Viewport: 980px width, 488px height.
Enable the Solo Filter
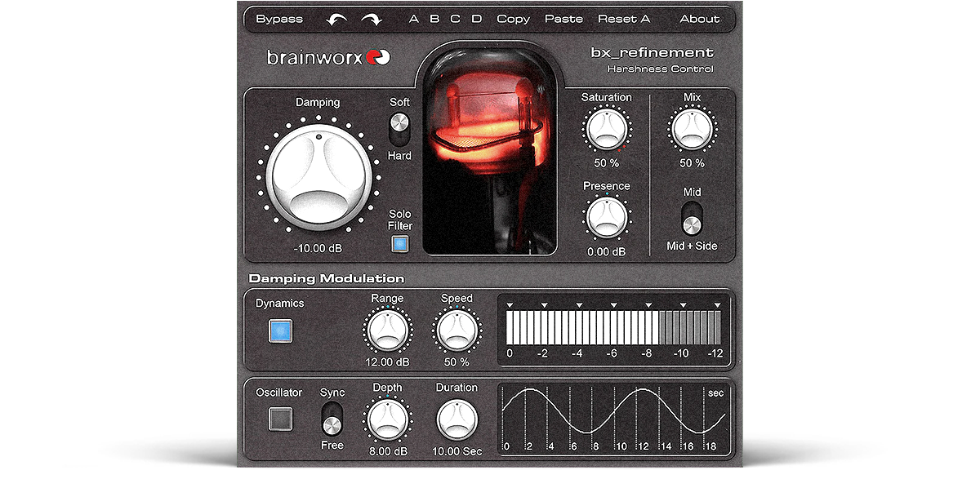click(399, 242)
